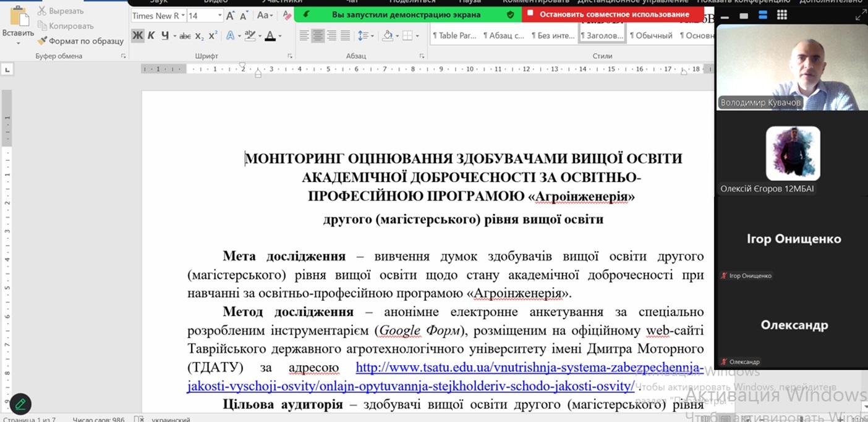Select the blue stacked speaker view icon
The width and height of the screenshot is (868, 422).
coord(763,15)
